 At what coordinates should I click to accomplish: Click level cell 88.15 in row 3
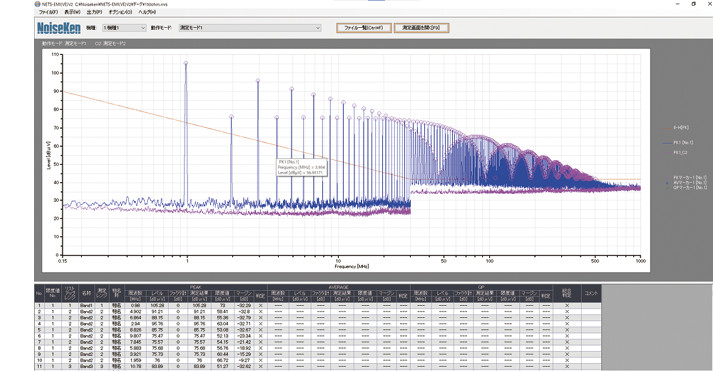pyautogui.click(x=157, y=318)
